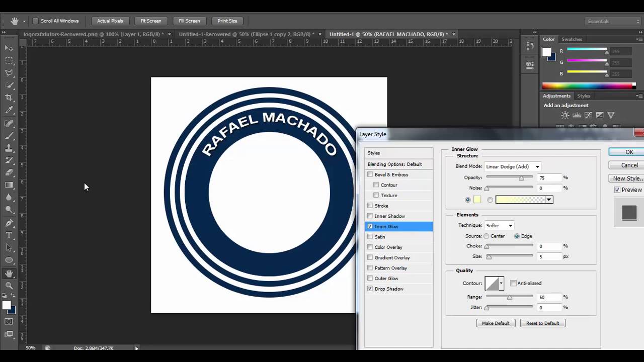Select the Horizontal Type tool

pyautogui.click(x=9, y=235)
